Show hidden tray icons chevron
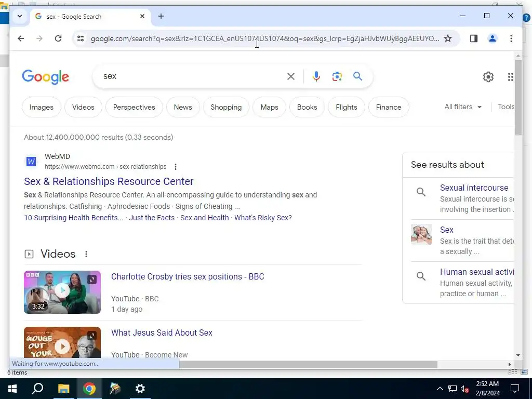The width and height of the screenshot is (532, 399). click(x=440, y=389)
